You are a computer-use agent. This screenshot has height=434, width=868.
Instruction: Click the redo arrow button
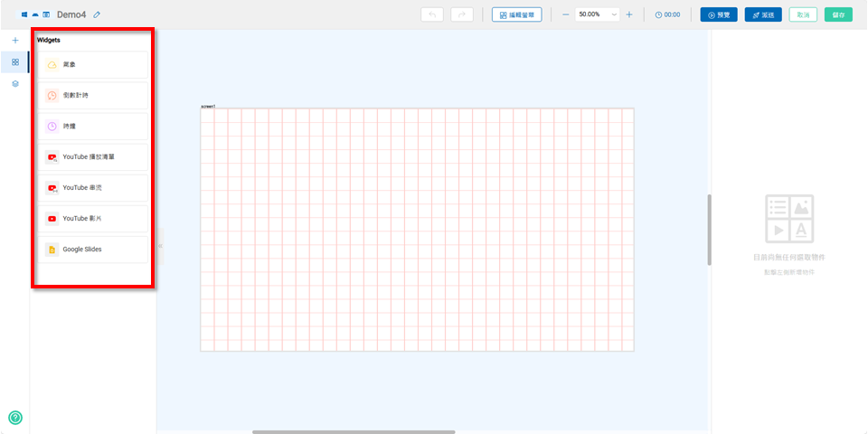[x=463, y=14]
